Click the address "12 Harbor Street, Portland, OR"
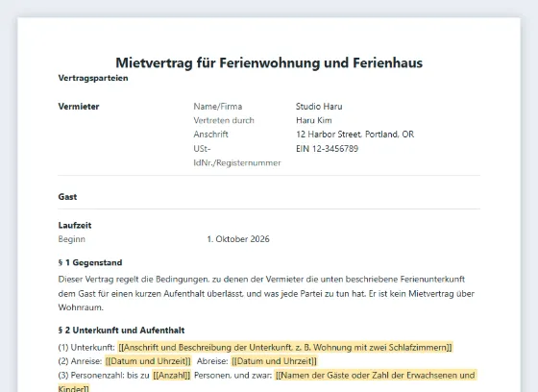Screen dimensions: 538x392 click(x=355, y=135)
